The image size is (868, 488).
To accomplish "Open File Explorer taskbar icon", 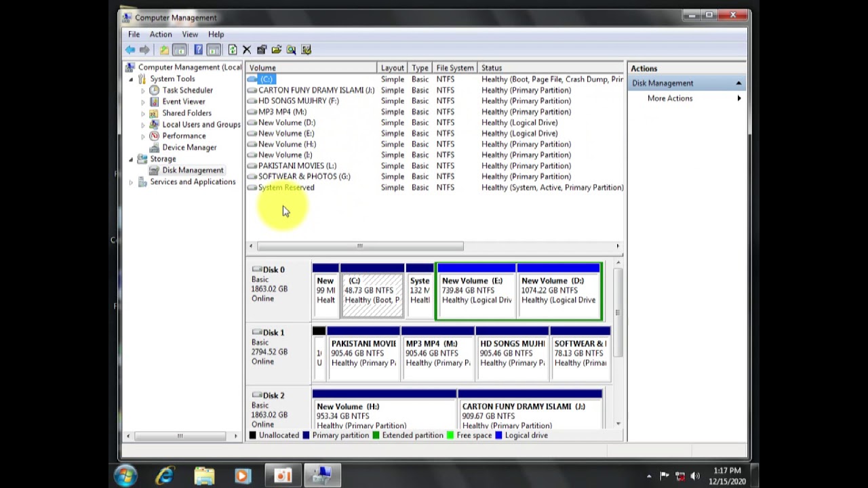I will (204, 476).
